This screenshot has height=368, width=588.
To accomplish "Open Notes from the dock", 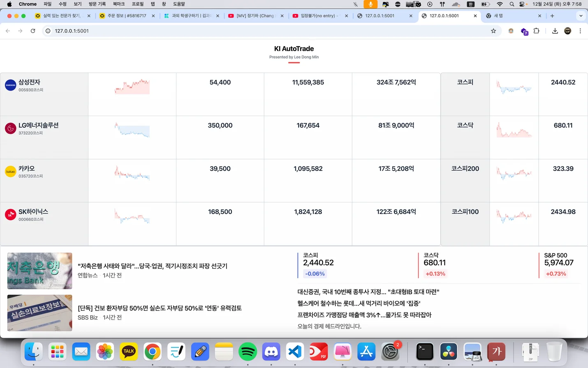I will pos(224,352).
